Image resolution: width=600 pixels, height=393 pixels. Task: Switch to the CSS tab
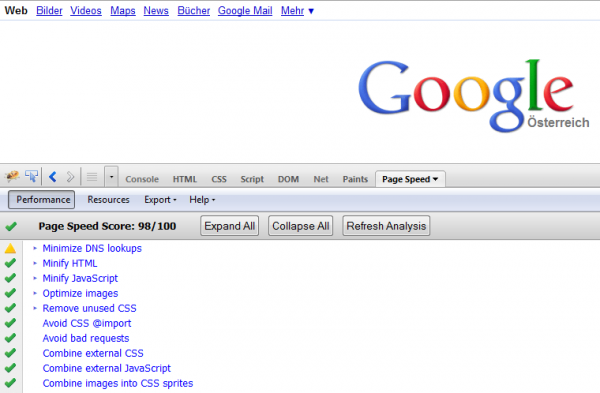[x=219, y=179]
